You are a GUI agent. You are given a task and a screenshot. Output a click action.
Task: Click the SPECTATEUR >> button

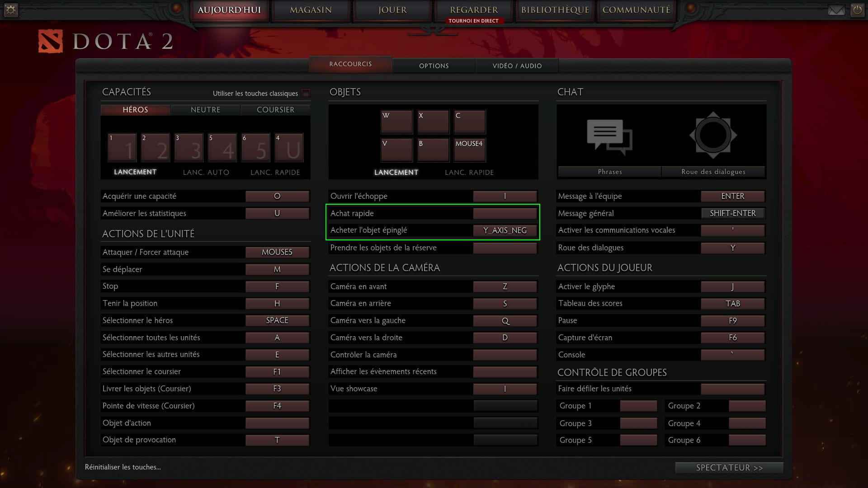(x=729, y=468)
